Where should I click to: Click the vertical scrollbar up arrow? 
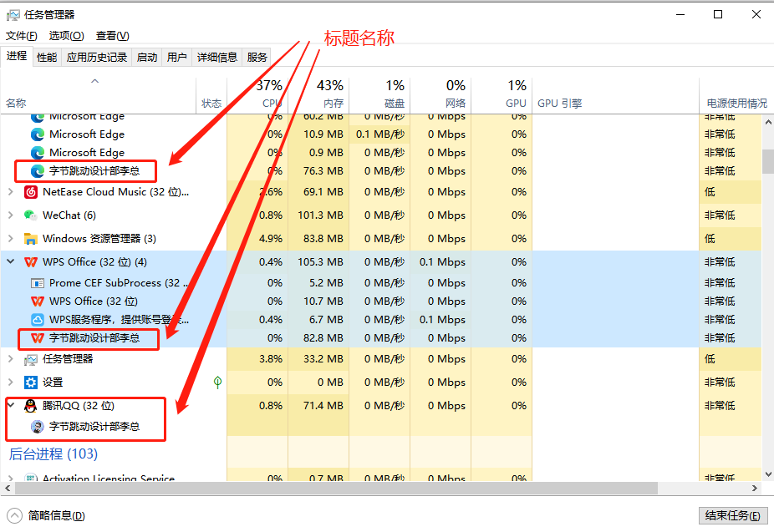tap(768, 122)
